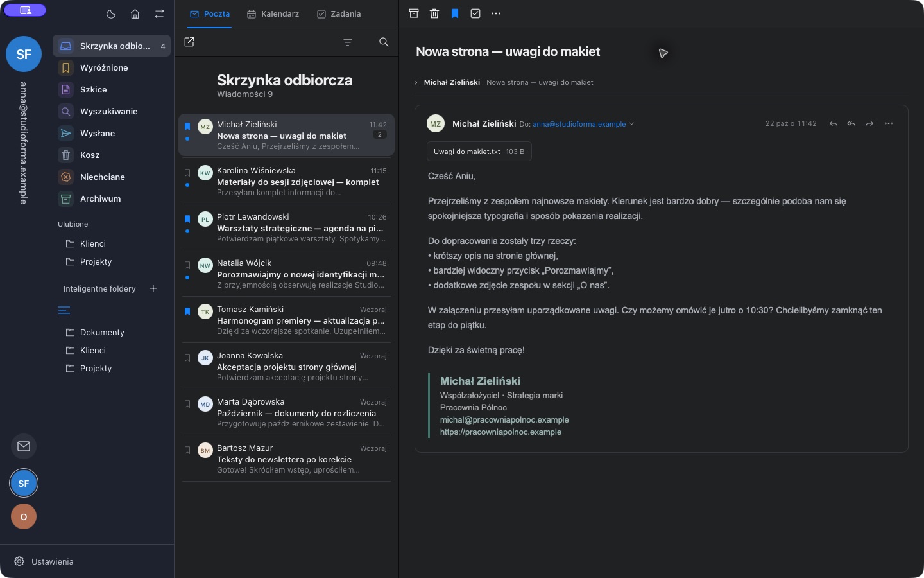Search messages with magnifier icon

[384, 42]
